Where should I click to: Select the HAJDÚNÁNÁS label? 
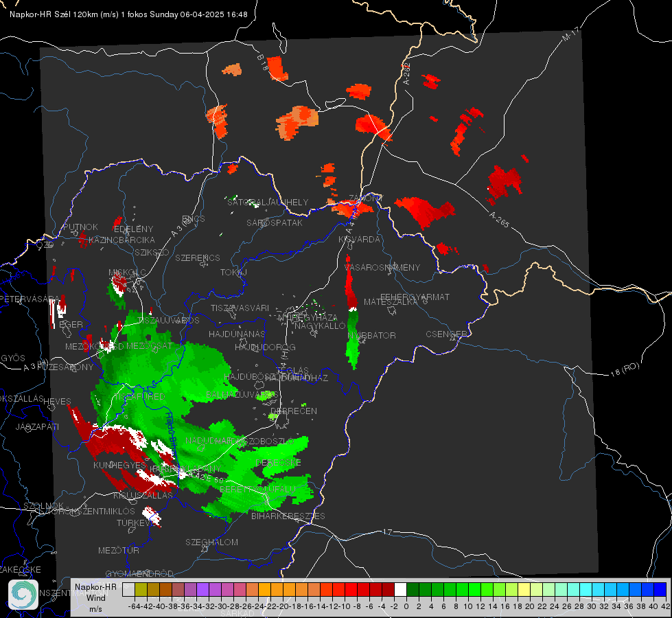(x=237, y=334)
